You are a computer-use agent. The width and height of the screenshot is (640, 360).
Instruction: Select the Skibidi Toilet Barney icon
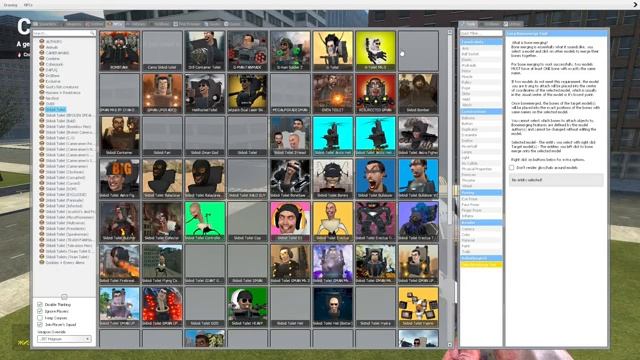[x=333, y=178]
